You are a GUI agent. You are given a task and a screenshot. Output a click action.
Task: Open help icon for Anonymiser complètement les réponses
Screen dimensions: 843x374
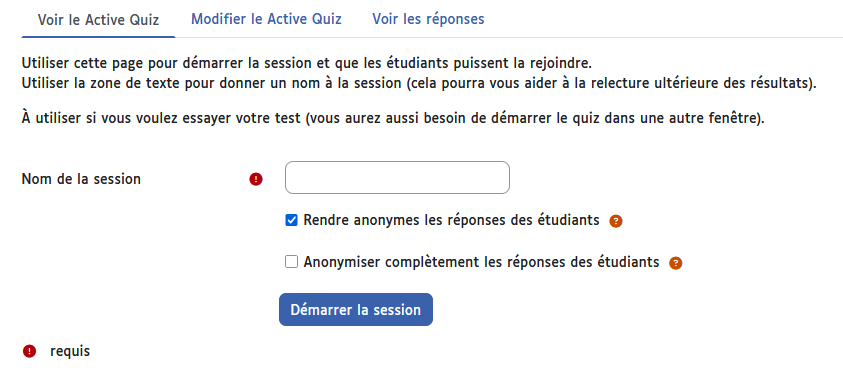click(x=675, y=263)
